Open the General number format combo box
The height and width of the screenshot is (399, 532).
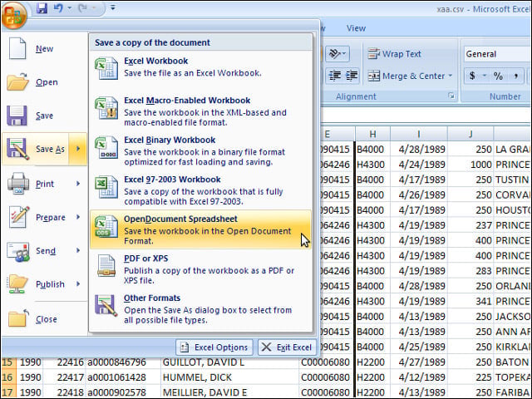click(x=497, y=54)
